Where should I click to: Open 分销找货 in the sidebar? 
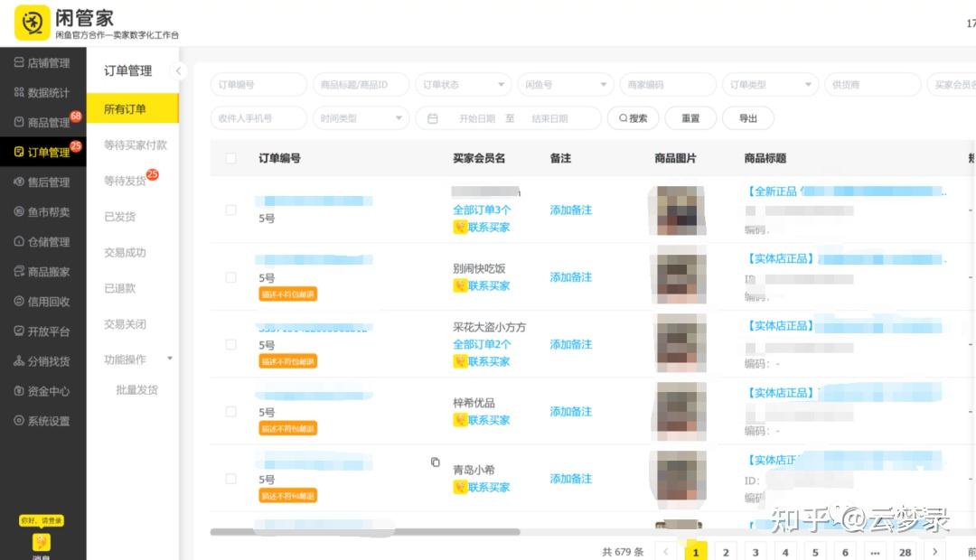coord(42,361)
